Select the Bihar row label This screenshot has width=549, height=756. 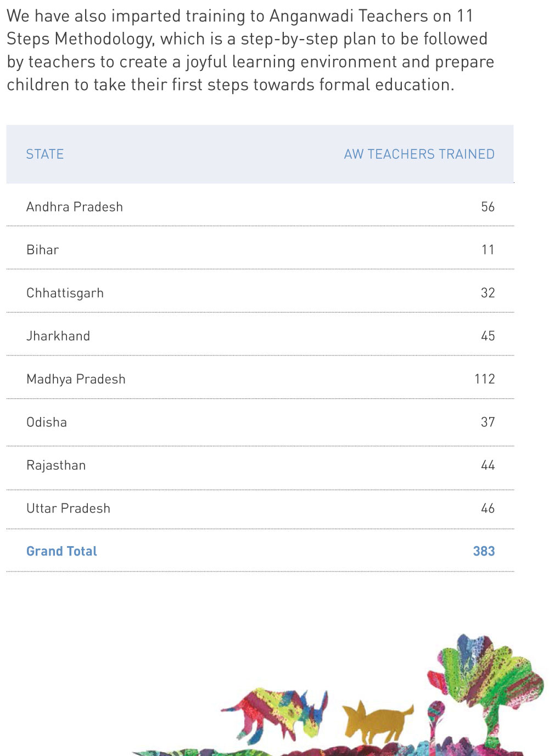pyautogui.click(x=43, y=250)
